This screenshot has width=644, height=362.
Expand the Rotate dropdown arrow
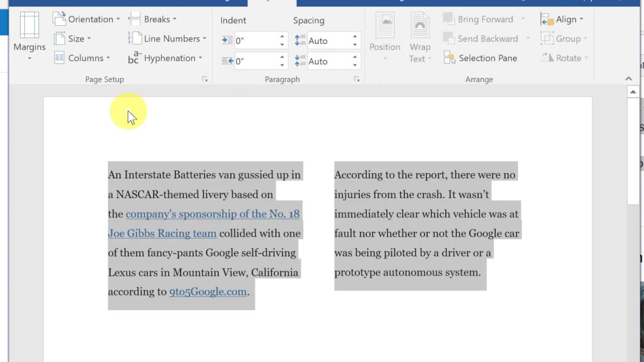pos(586,58)
